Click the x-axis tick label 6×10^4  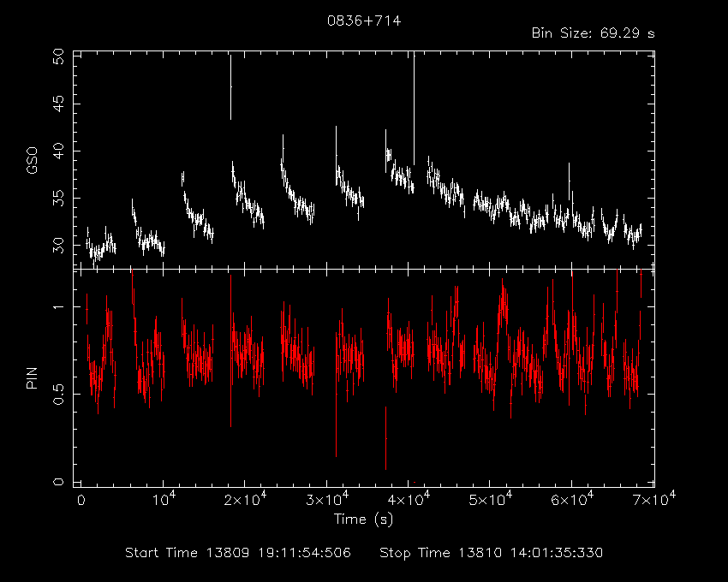pyautogui.click(x=571, y=499)
